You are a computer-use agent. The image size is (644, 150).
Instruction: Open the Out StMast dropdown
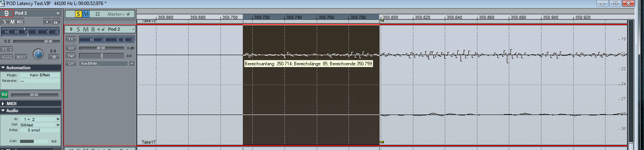pyautogui.click(x=40, y=125)
